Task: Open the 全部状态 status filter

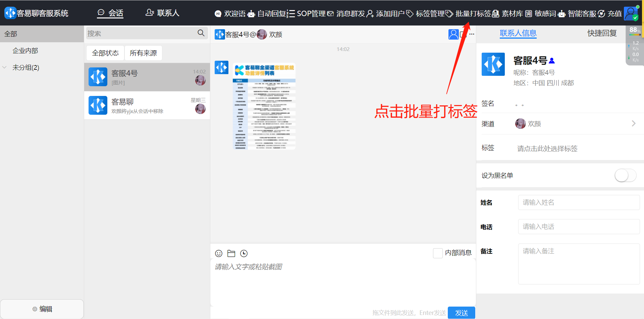Action: pos(105,53)
